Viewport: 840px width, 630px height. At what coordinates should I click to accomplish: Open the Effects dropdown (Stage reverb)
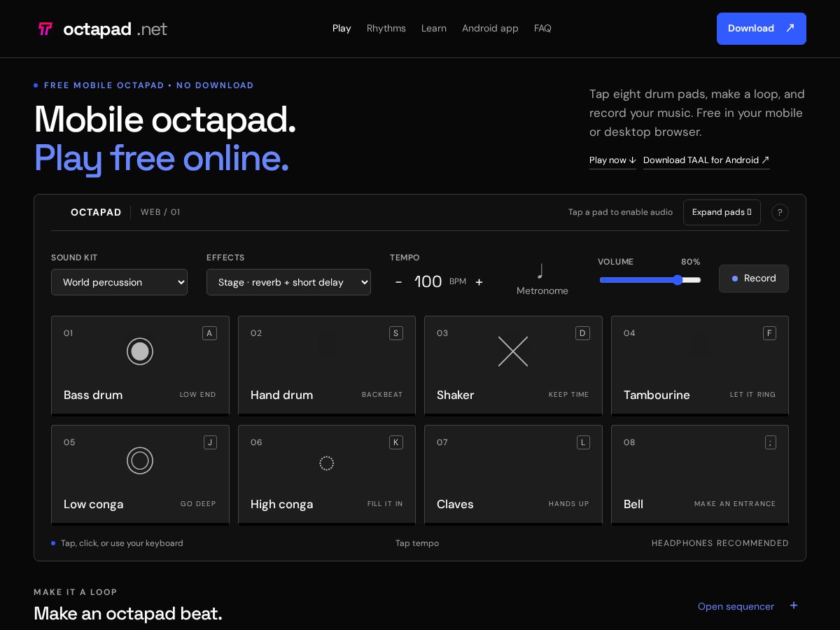click(x=288, y=282)
